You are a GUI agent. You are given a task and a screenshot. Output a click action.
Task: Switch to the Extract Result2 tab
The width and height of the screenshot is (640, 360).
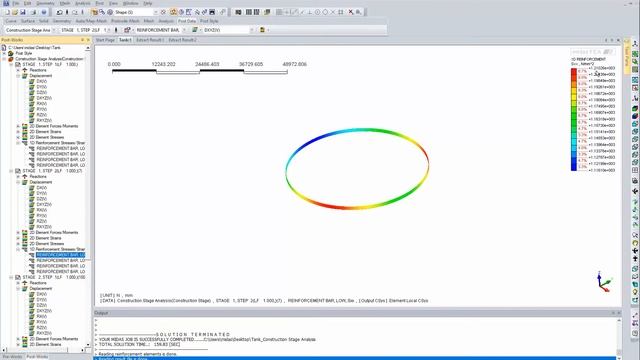(x=182, y=40)
